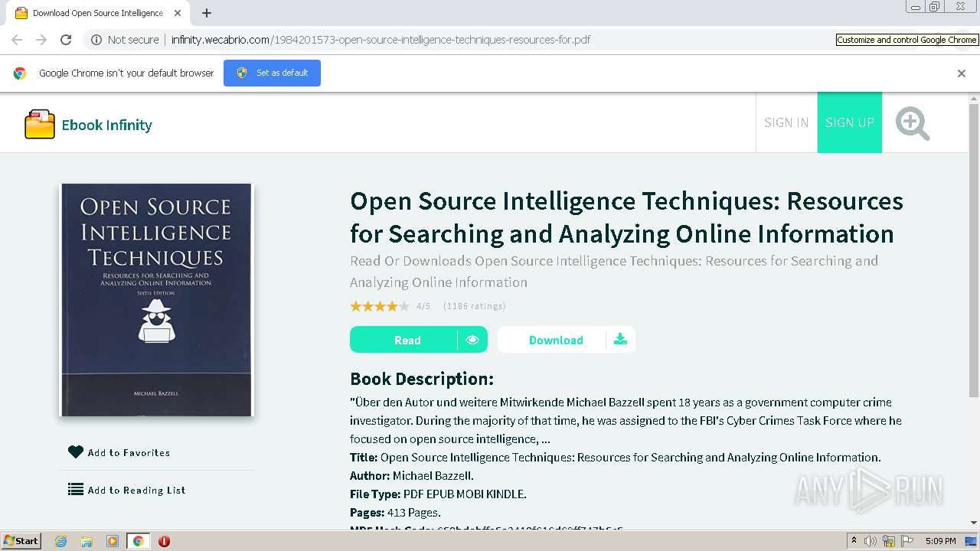Click the list icon for Reading List
980x551 pixels.
pyautogui.click(x=76, y=489)
